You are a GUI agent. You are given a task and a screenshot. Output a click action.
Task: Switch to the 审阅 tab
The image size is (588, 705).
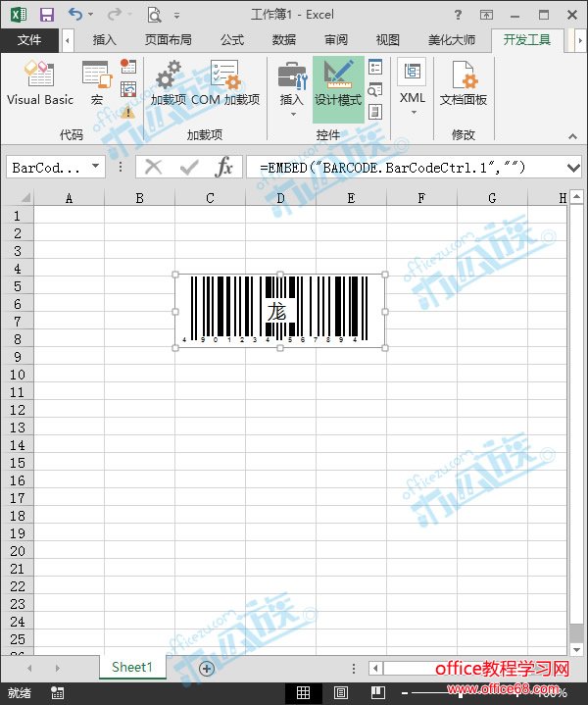tap(336, 40)
